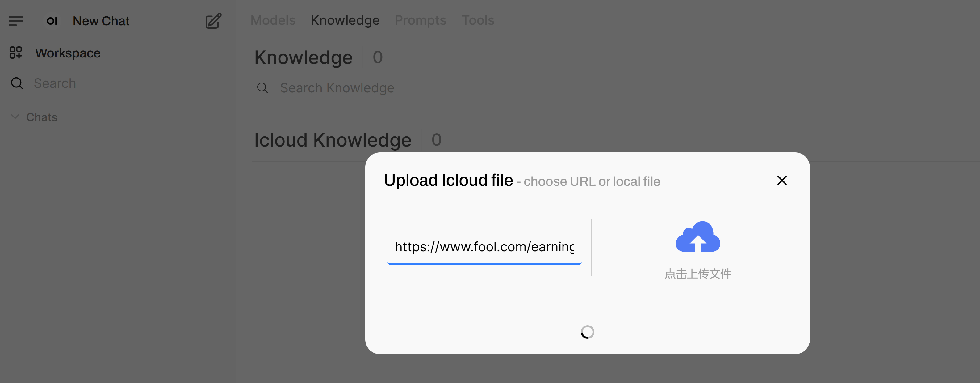
Task: Open the Tools tab
Action: 477,20
